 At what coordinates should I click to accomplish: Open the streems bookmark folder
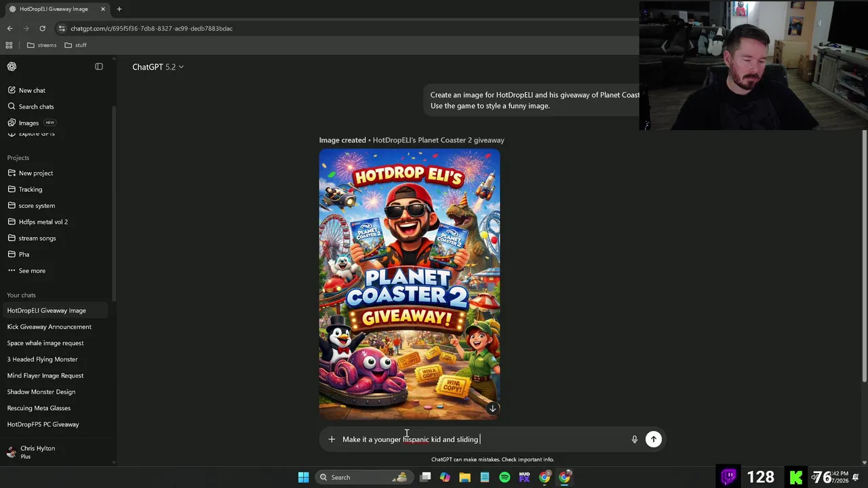pos(42,45)
